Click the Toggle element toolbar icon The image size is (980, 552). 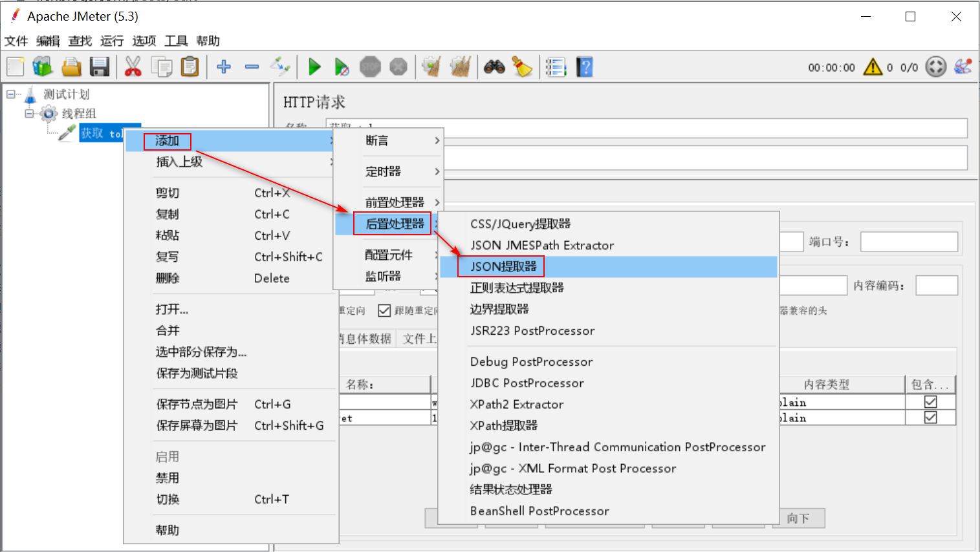click(281, 67)
